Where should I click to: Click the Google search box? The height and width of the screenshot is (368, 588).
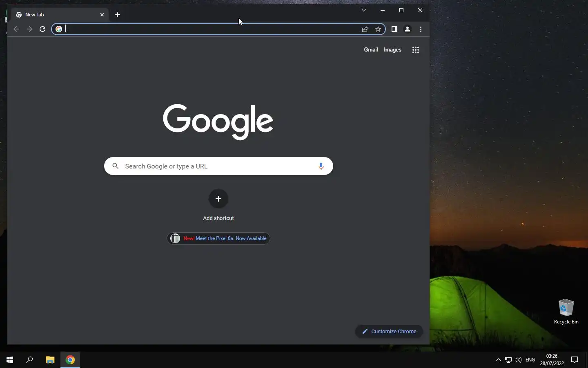click(218, 166)
